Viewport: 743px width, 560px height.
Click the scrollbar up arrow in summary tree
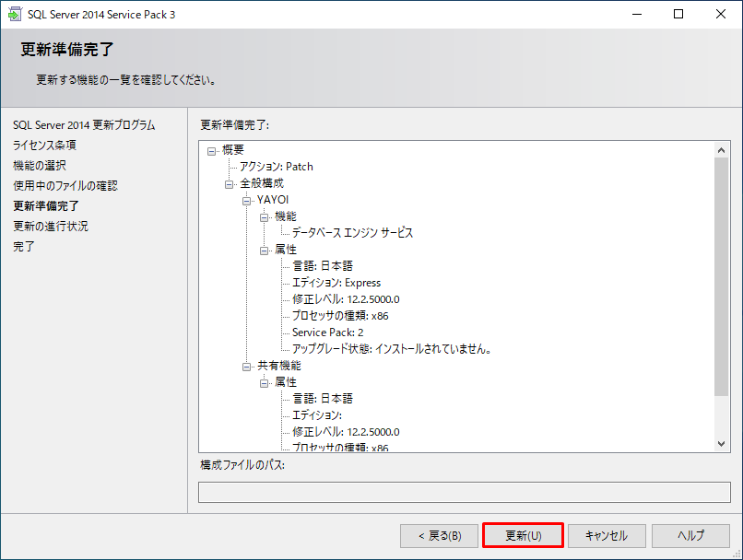[x=721, y=150]
